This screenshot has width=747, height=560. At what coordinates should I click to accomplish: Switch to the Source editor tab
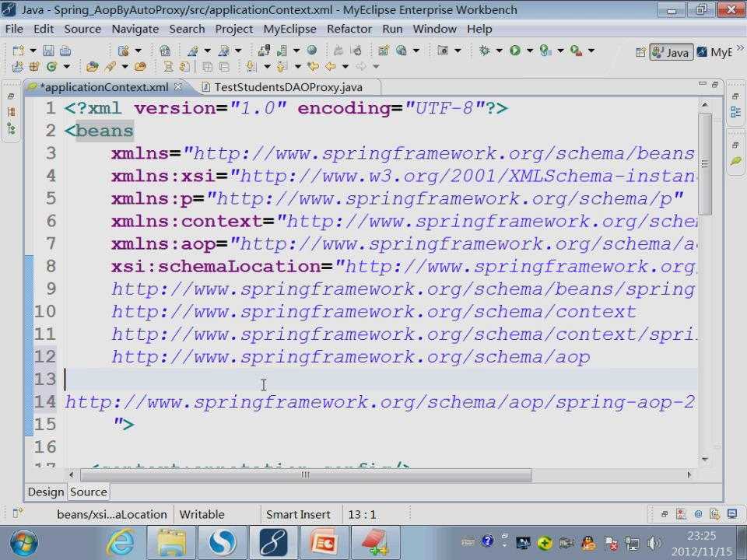(x=89, y=492)
